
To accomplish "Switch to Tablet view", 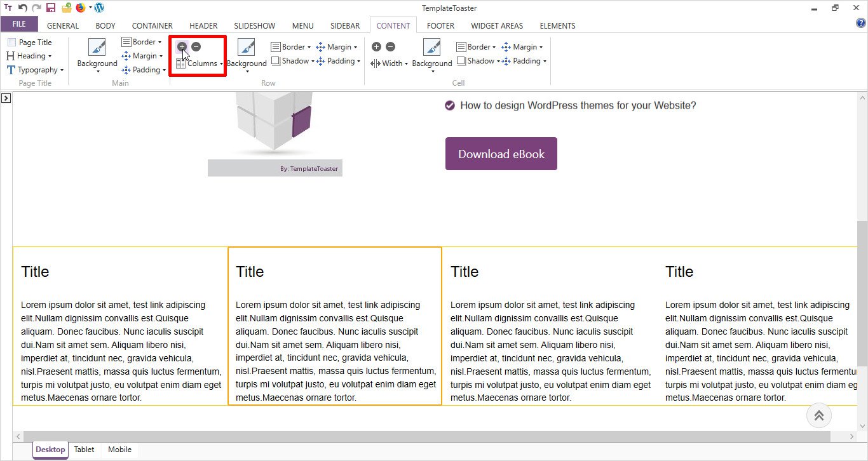I will (84, 450).
